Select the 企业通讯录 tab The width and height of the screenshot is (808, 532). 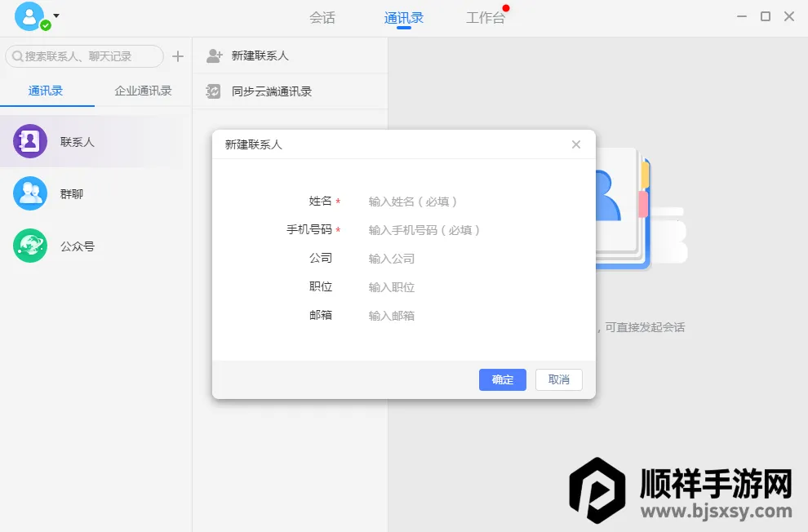143,91
